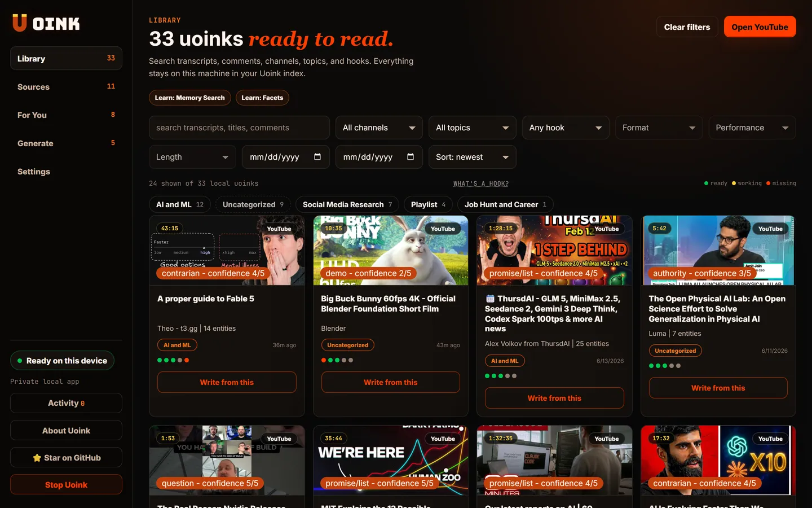Click the "Theo - t3.gg" channel text
The height and width of the screenshot is (508, 812).
click(x=177, y=329)
